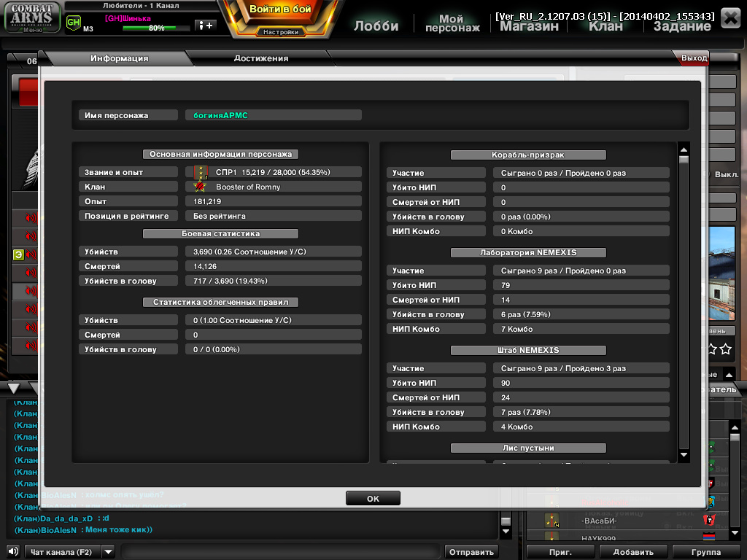Click the 80% green progress bar

(156, 28)
